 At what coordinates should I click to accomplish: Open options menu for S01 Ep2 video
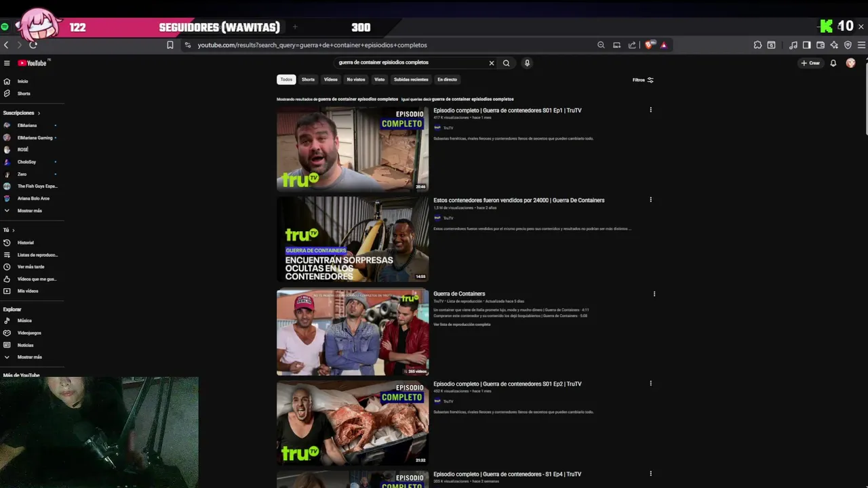[x=650, y=384]
